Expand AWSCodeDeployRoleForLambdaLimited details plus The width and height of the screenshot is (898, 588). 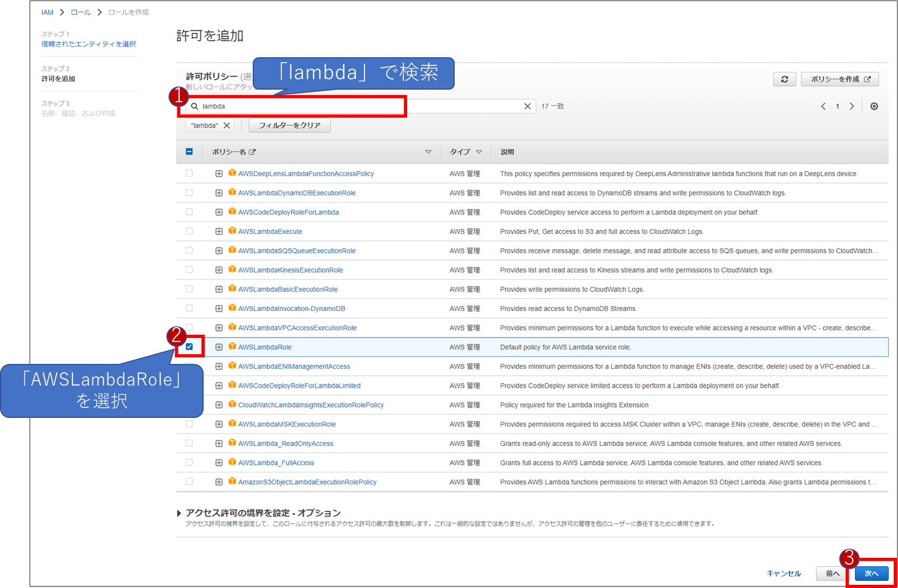coord(219,386)
